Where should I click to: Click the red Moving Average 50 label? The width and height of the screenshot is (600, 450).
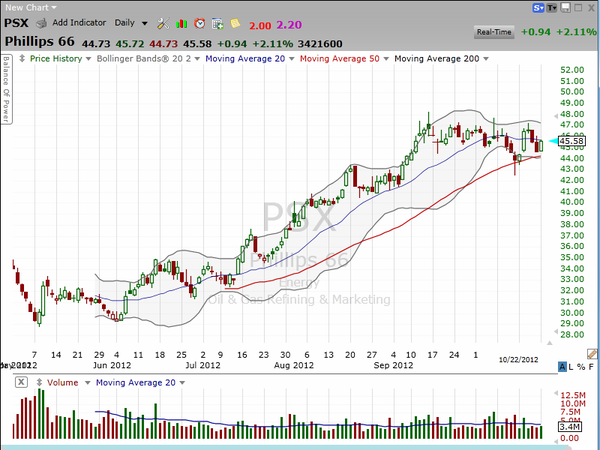point(339,59)
